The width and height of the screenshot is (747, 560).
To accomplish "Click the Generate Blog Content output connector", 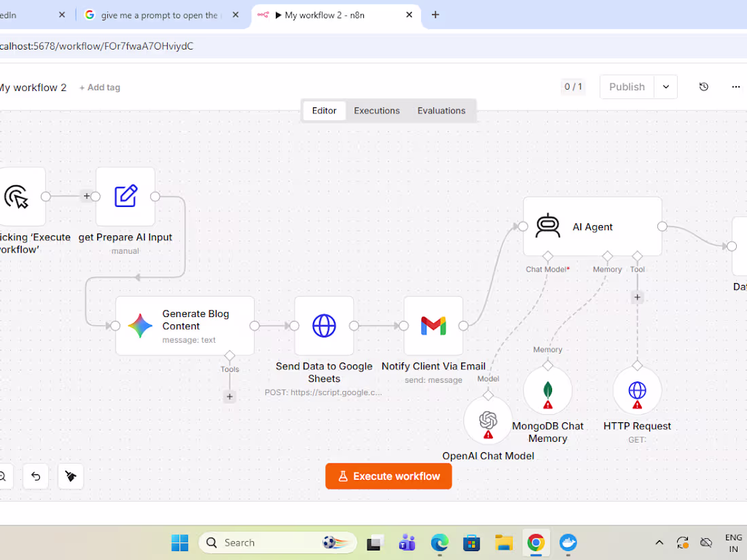I will click(255, 326).
